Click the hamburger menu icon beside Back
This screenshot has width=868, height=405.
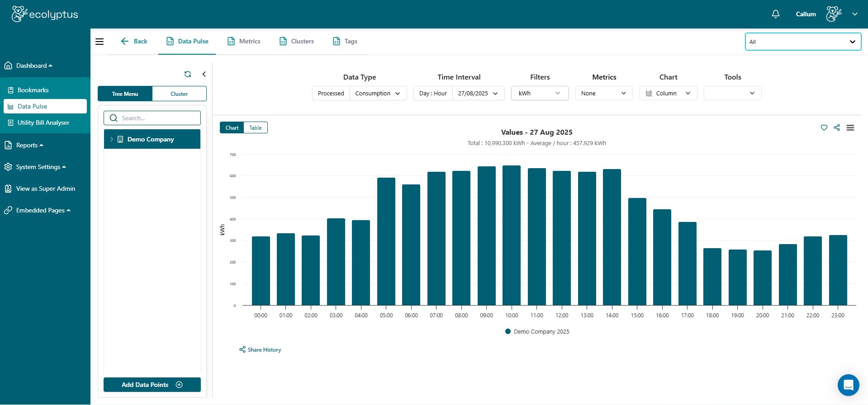(100, 42)
